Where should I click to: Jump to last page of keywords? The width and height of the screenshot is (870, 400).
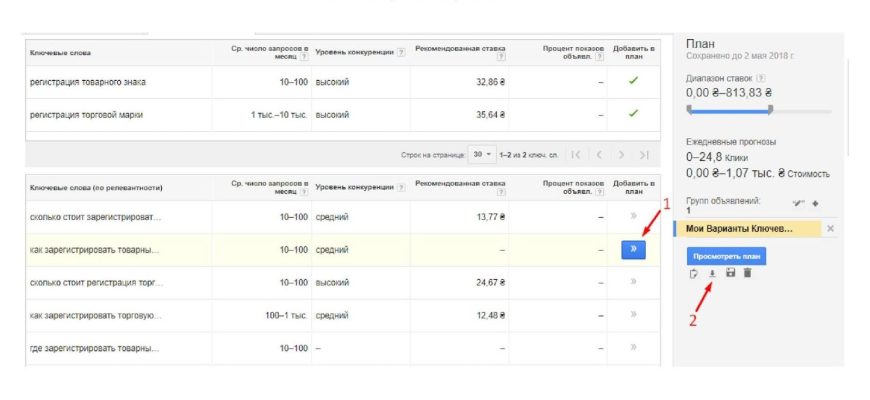[644, 154]
